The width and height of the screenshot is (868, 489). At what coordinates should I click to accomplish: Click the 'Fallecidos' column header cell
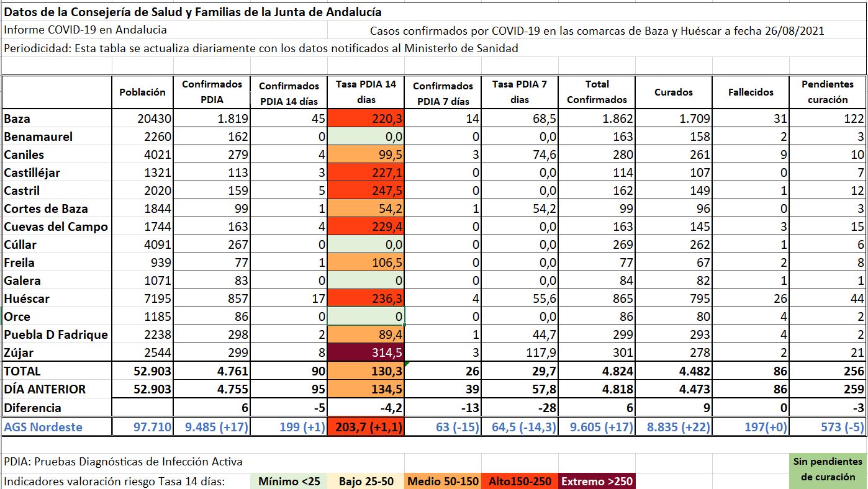[x=751, y=92]
